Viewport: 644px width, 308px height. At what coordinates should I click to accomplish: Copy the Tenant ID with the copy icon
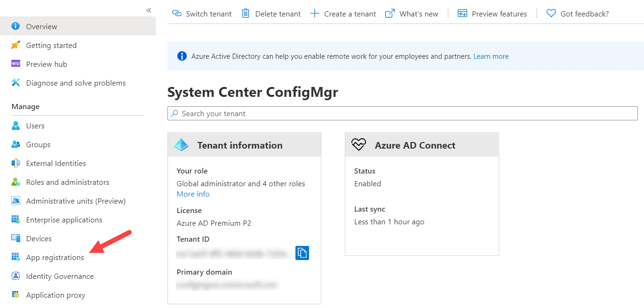click(302, 253)
